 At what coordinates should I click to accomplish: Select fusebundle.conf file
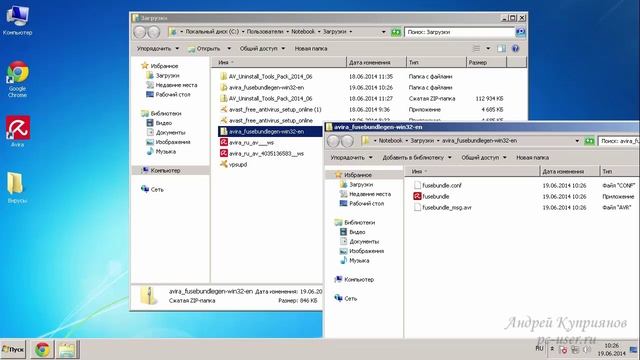pyautogui.click(x=437, y=185)
